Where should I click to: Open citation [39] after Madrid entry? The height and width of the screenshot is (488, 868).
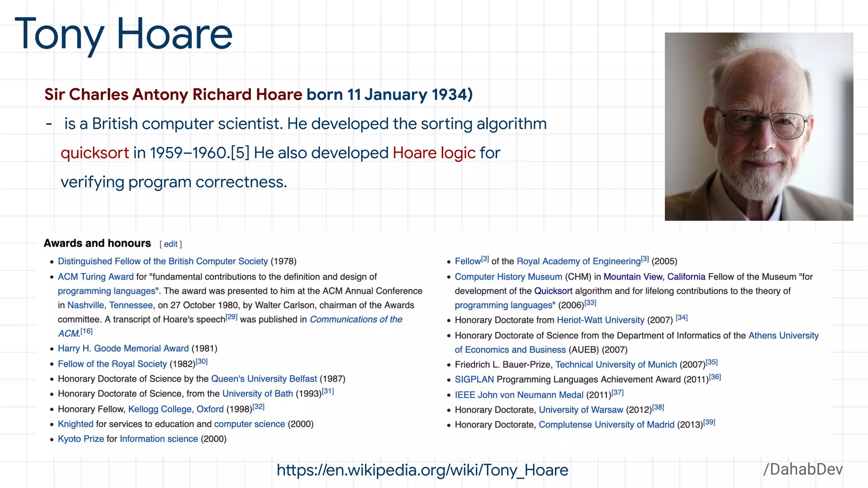pyautogui.click(x=709, y=422)
